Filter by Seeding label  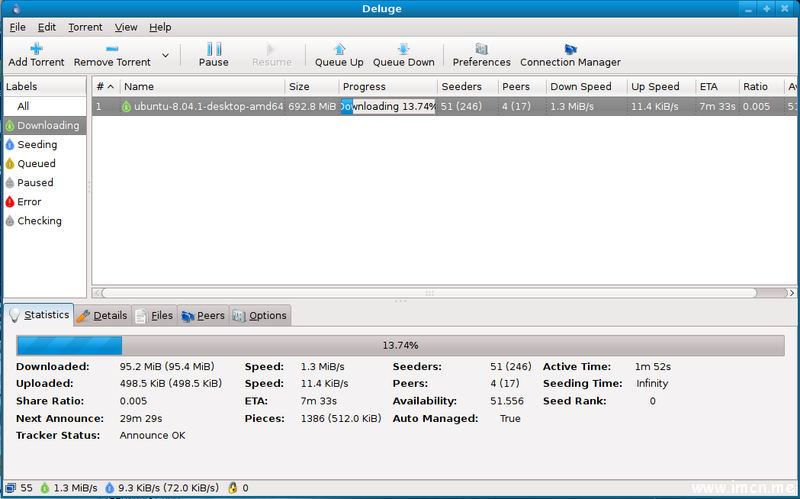[45, 144]
